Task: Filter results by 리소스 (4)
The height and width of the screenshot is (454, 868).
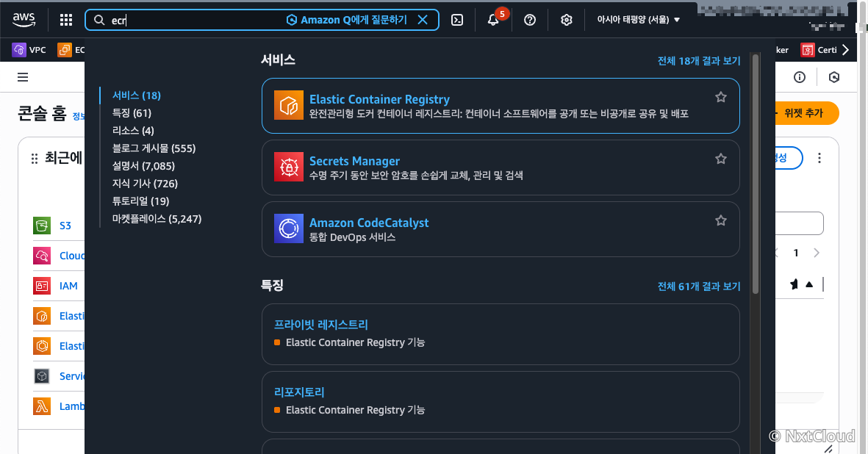Action: pyautogui.click(x=133, y=131)
